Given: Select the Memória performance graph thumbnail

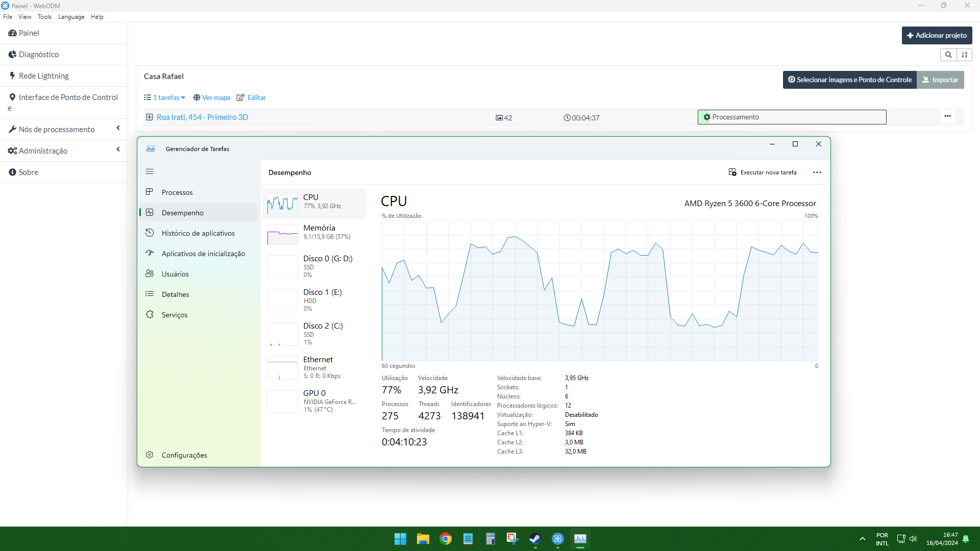Looking at the screenshot, I should click(x=282, y=235).
